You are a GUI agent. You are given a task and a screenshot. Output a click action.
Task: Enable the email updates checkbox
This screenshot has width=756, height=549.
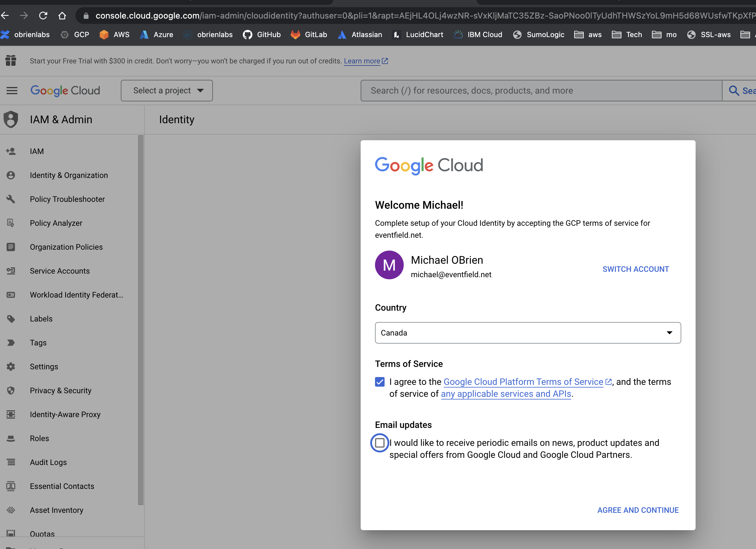[x=380, y=443]
